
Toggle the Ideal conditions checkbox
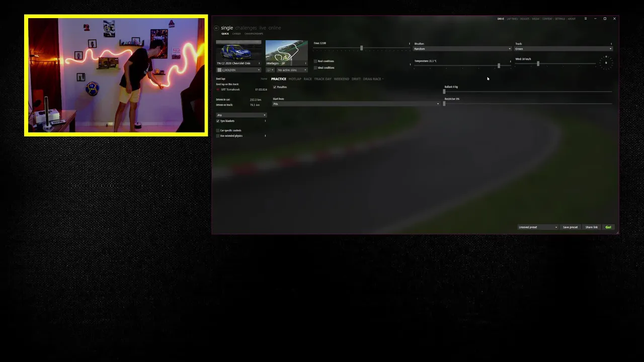click(x=315, y=67)
